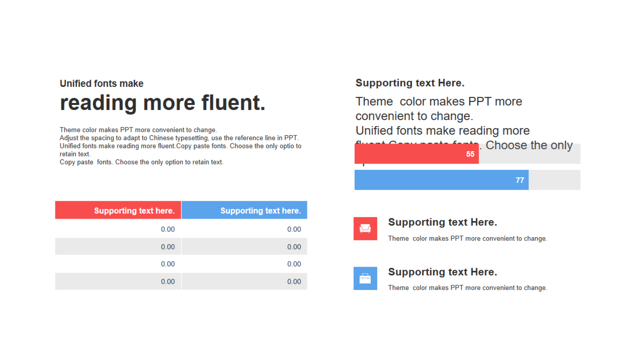Select the heading beside the briefcase icon

442,271
